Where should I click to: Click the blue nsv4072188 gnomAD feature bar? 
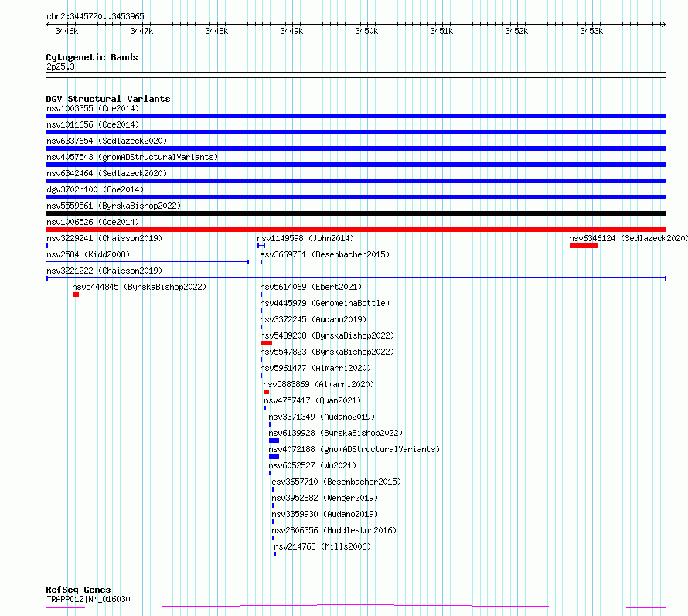click(x=274, y=457)
